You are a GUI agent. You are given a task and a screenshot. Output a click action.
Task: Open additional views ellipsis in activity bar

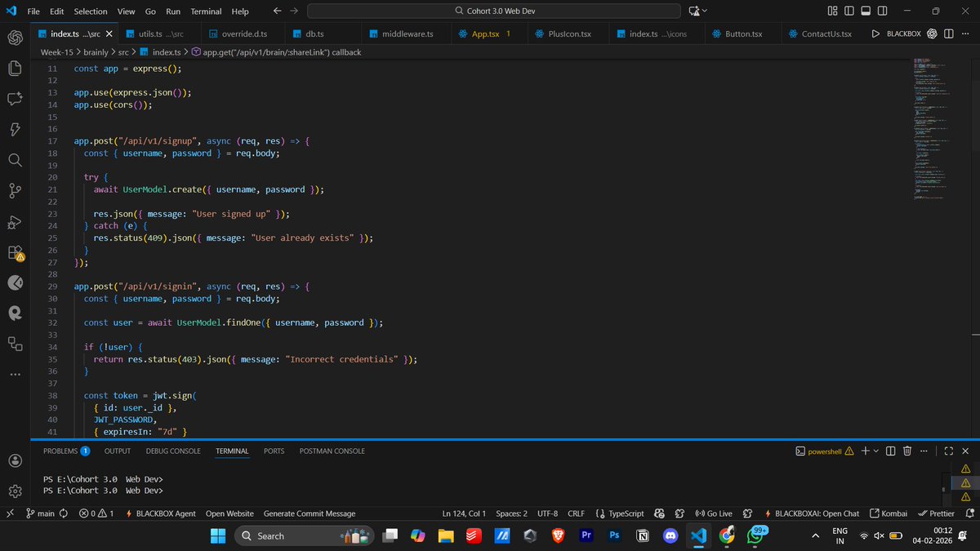[15, 374]
